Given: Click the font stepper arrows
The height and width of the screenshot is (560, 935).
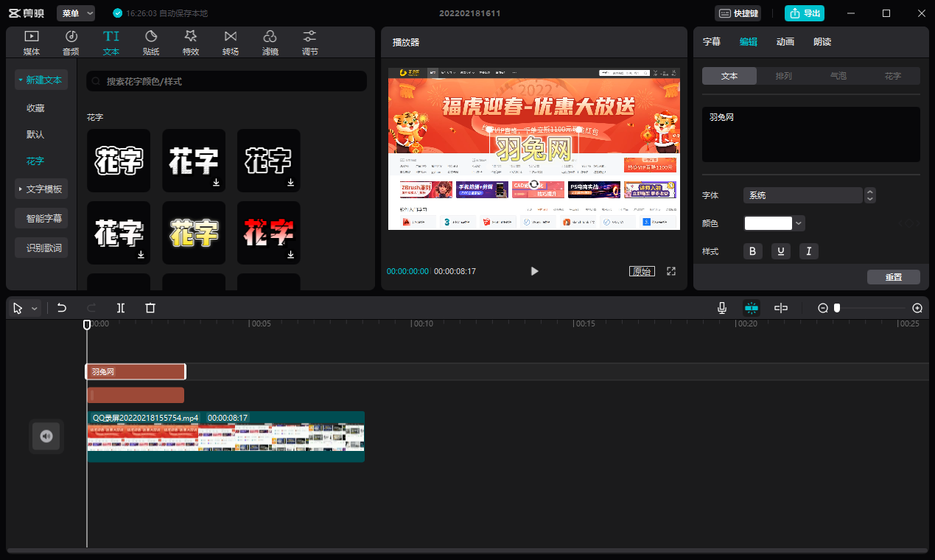Looking at the screenshot, I should [x=870, y=195].
